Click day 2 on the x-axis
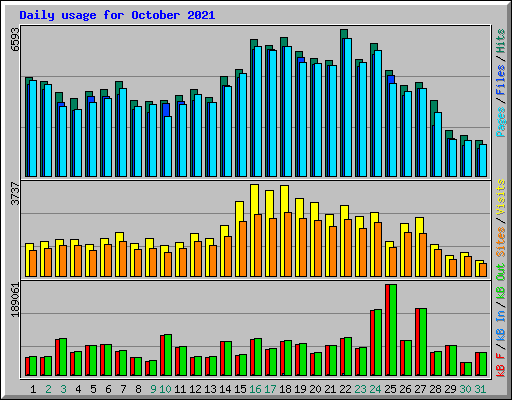 pos(48,389)
